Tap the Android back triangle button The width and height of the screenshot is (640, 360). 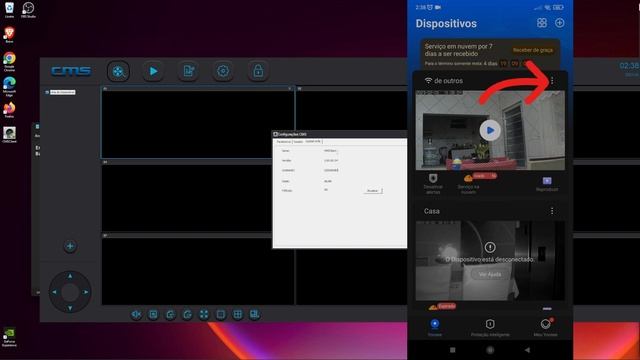click(527, 350)
